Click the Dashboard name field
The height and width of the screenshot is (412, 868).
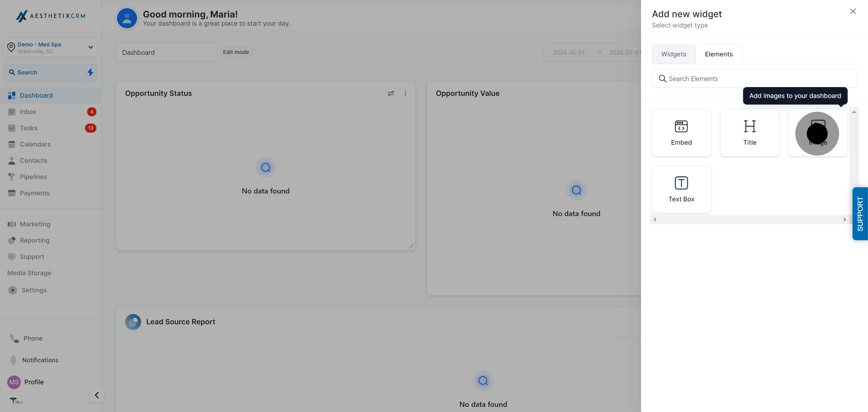click(x=166, y=52)
